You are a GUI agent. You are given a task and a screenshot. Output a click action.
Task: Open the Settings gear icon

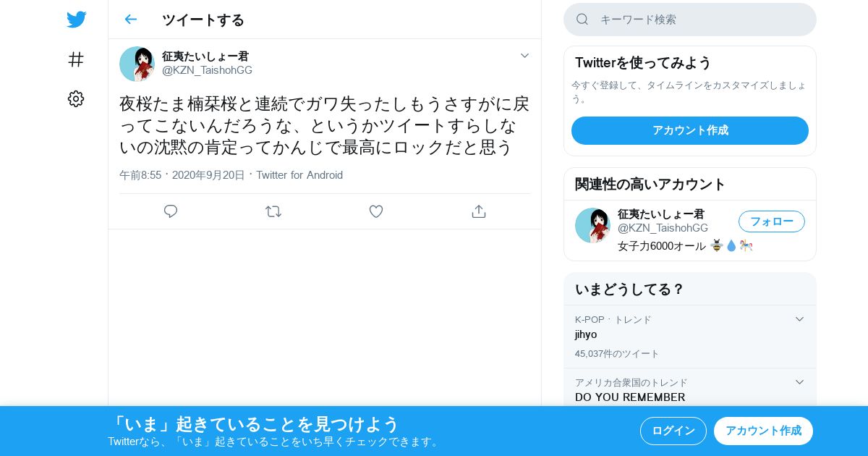76,99
